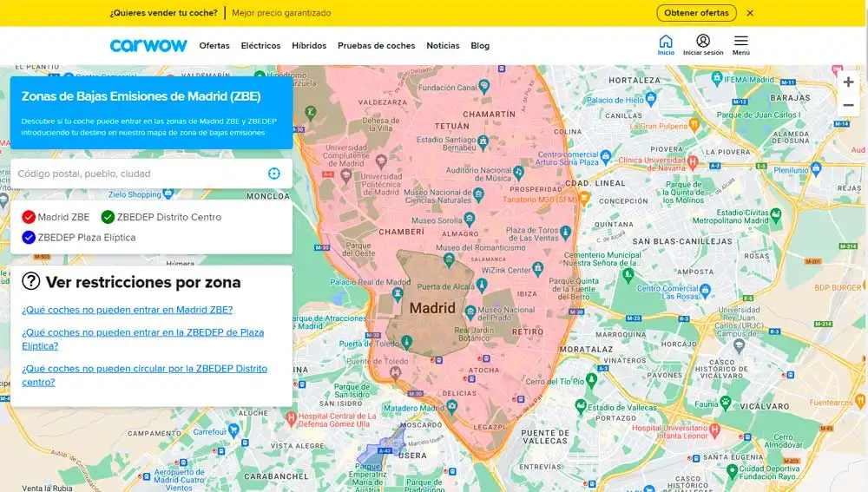Viewport: 868px width, 492px height.
Task: Click the Obtener ofertas button
Action: [x=696, y=13]
